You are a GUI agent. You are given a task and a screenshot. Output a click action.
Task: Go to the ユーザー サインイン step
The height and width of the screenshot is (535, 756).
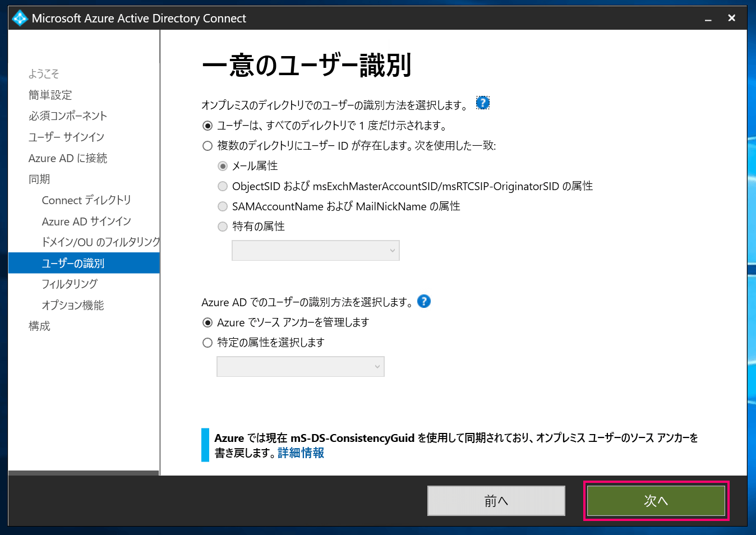[x=67, y=137]
